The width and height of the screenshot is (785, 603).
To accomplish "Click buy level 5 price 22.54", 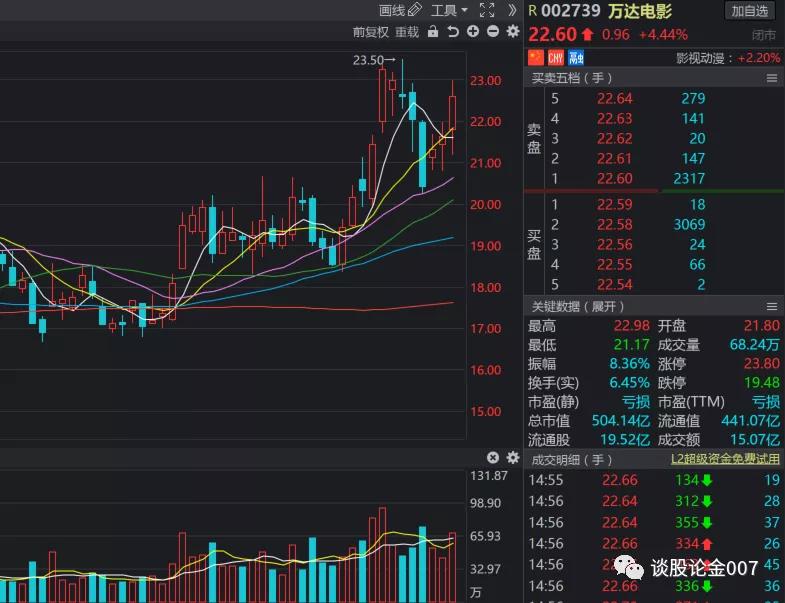I will [614, 284].
